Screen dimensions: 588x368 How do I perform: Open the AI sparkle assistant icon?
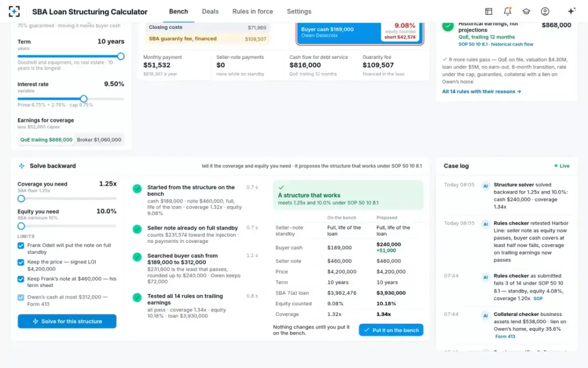tap(571, 11)
